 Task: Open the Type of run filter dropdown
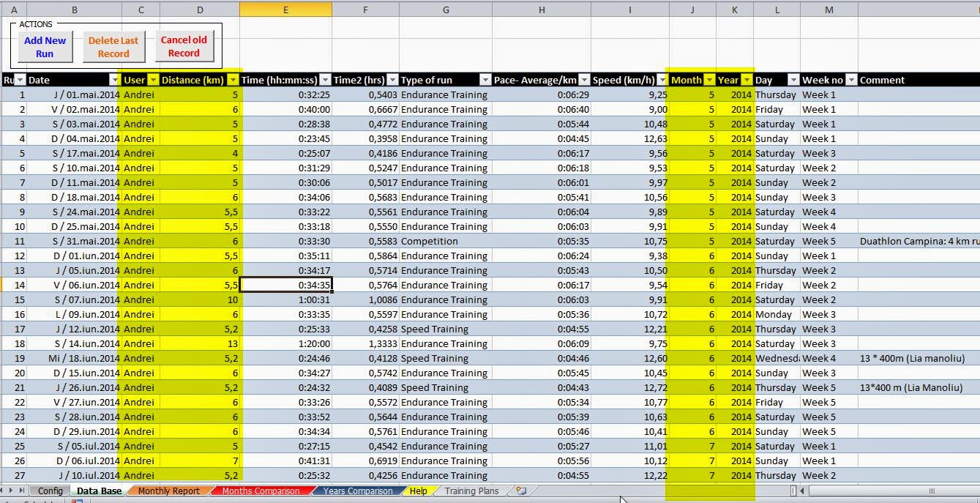(x=485, y=80)
